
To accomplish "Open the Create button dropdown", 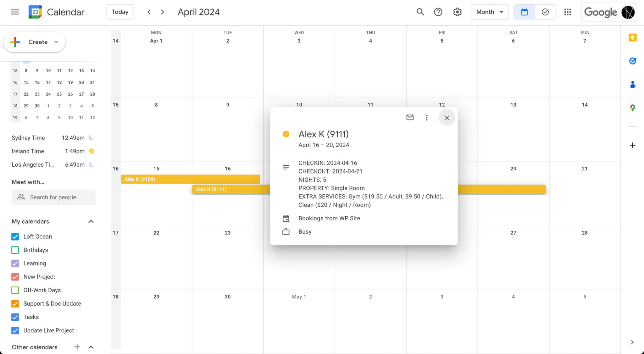I will click(56, 42).
